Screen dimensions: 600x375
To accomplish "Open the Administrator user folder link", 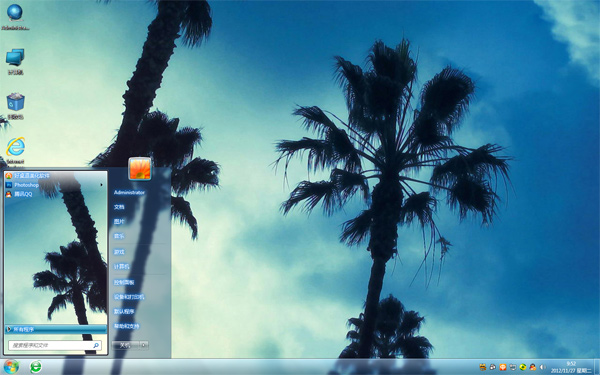I will pyautogui.click(x=129, y=192).
